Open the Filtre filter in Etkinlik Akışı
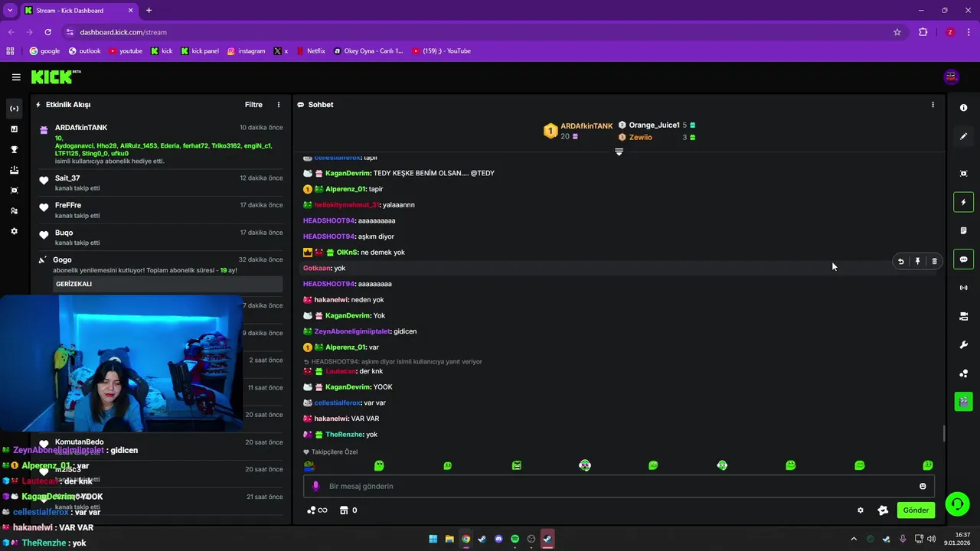980x551 pixels. pyautogui.click(x=253, y=105)
